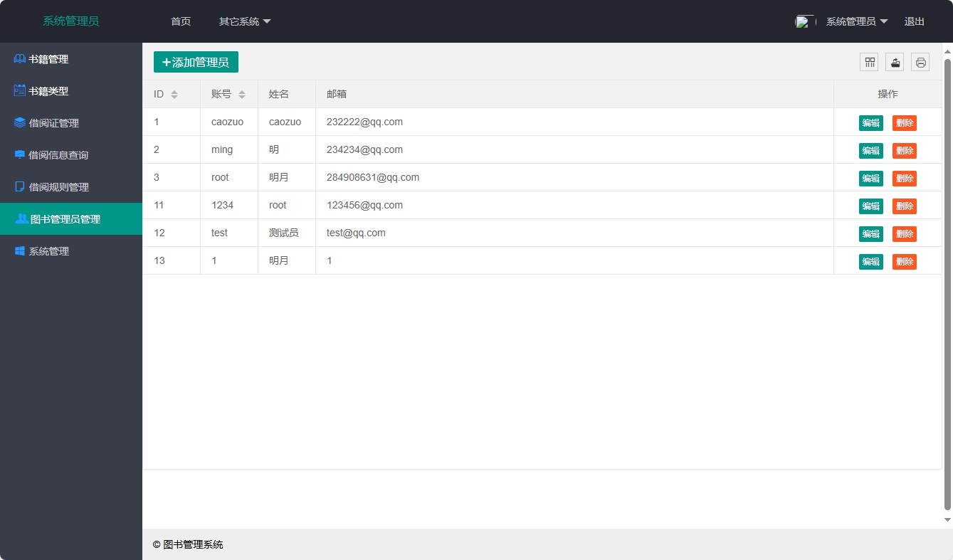953x560 pixels.
Task: Click the 系统管理 windows icon
Action: tap(20, 251)
